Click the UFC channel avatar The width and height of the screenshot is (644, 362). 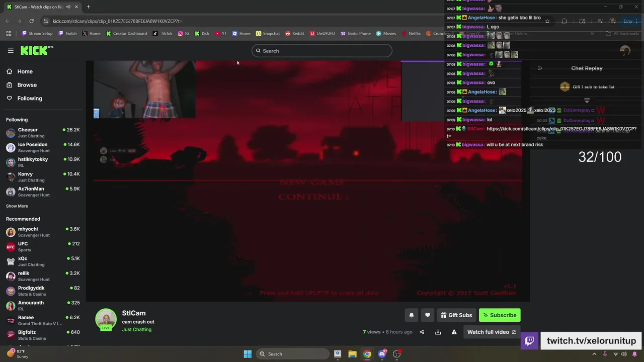click(11, 247)
